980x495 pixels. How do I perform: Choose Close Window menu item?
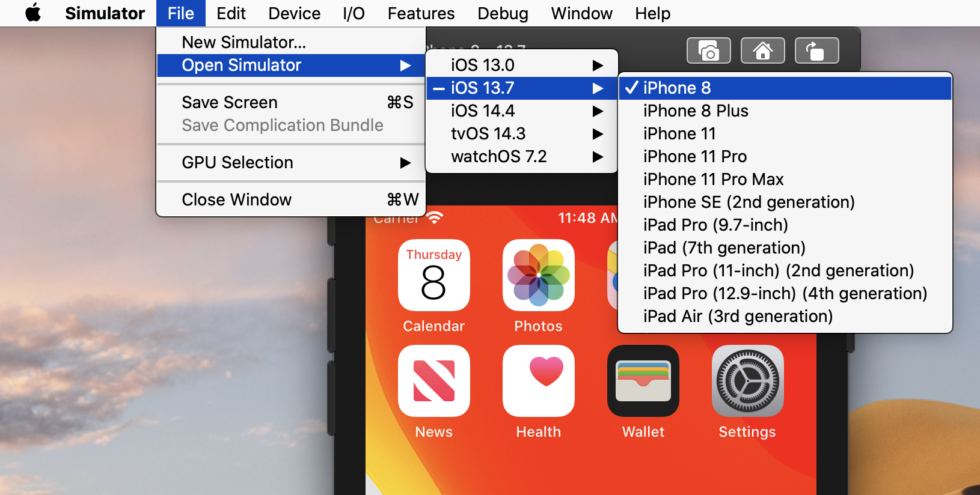click(x=291, y=199)
